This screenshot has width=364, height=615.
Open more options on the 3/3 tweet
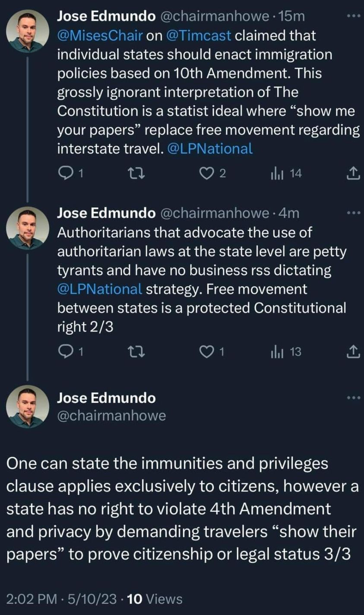pos(353,397)
